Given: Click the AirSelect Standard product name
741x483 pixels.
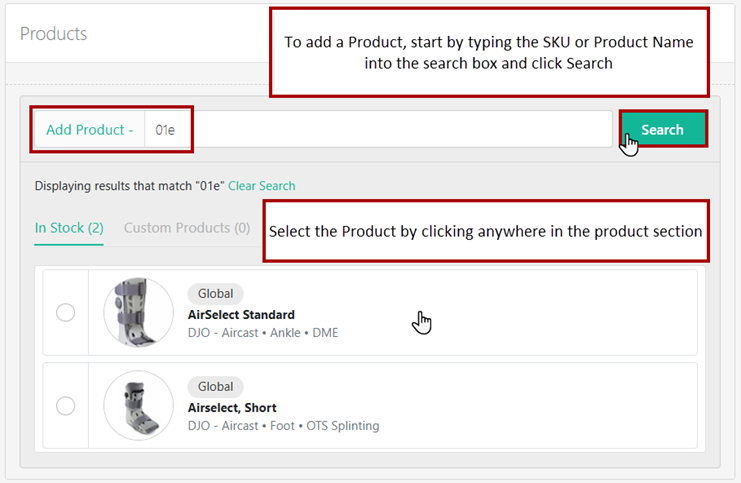Looking at the screenshot, I should 241,314.
